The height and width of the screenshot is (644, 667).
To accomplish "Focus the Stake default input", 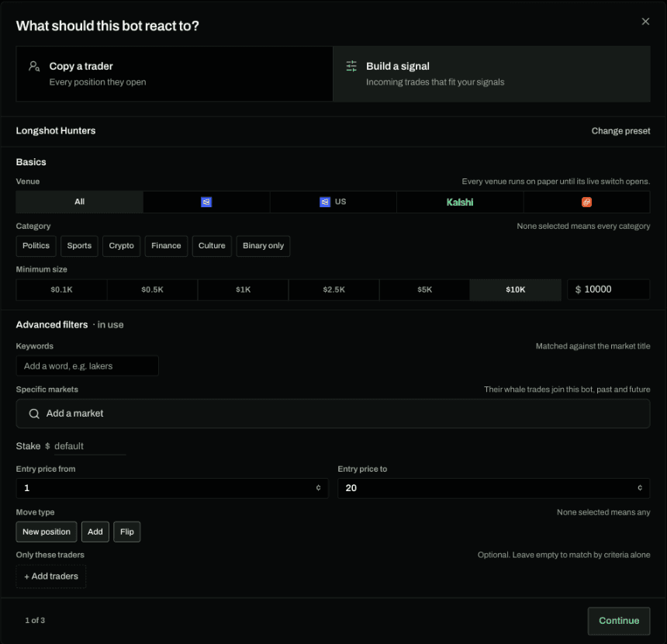I will pyautogui.click(x=90, y=446).
